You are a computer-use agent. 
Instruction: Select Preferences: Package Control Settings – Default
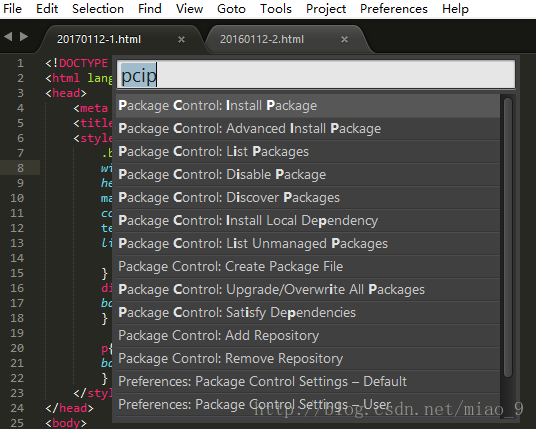(x=308, y=381)
